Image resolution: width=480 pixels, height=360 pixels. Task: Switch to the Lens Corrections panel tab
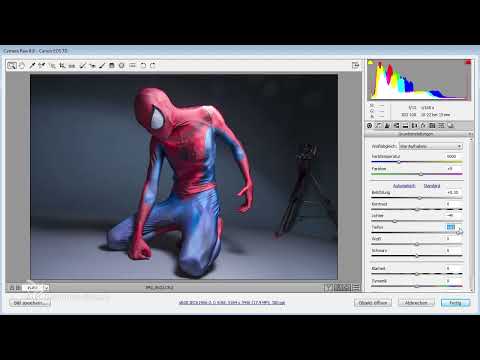point(414,125)
